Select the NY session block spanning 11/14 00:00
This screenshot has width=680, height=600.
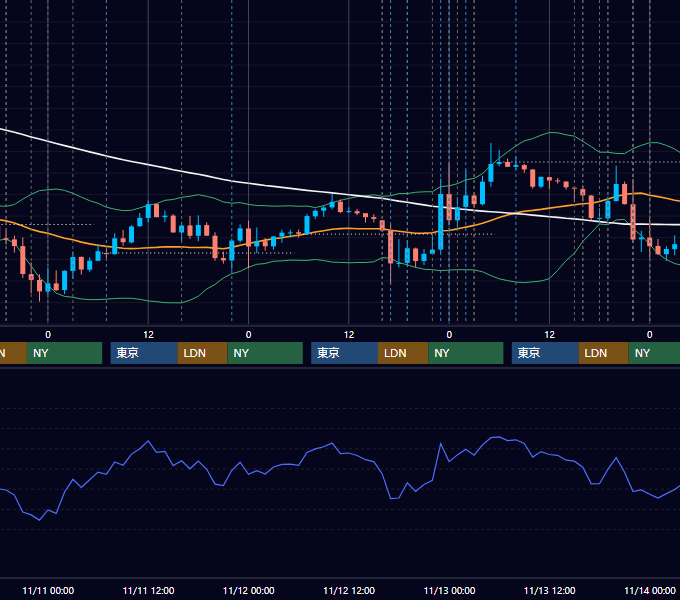coord(654,353)
